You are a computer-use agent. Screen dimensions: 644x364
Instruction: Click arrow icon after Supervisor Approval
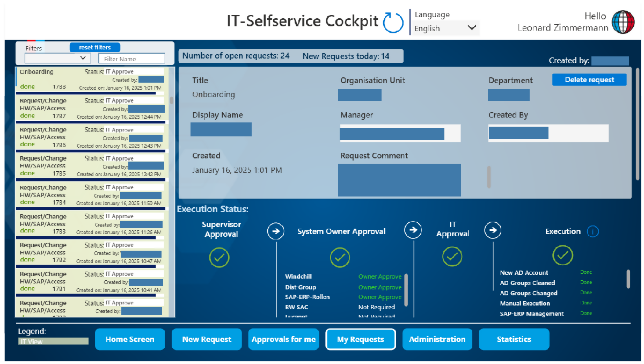pyautogui.click(x=275, y=231)
